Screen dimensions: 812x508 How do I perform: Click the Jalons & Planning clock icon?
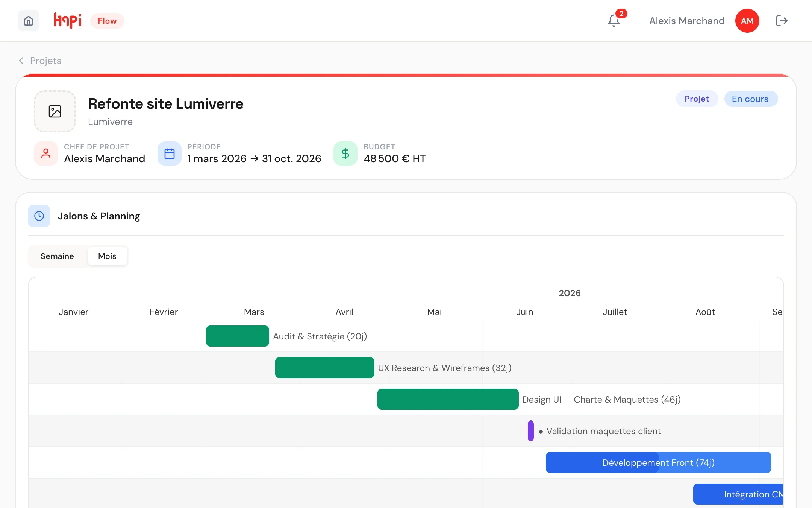pos(39,216)
